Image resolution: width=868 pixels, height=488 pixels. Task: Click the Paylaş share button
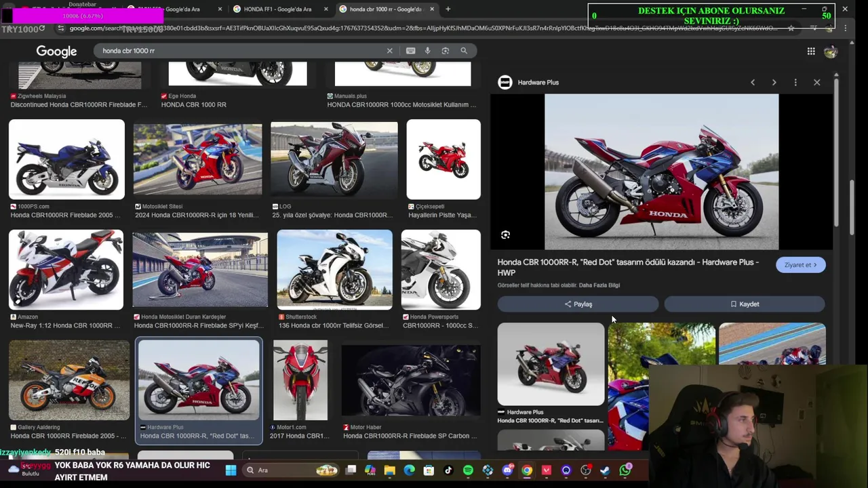(578, 304)
